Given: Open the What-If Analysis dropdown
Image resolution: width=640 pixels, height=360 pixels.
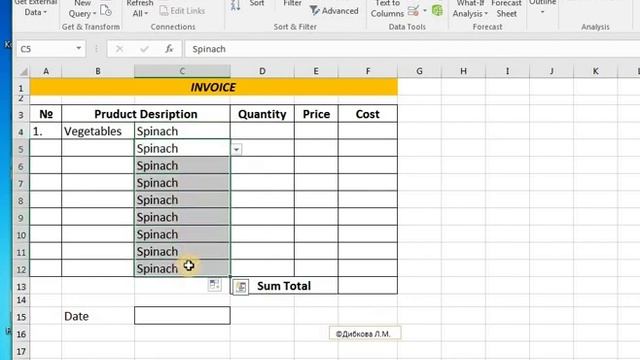Looking at the screenshot, I should tap(470, 9).
